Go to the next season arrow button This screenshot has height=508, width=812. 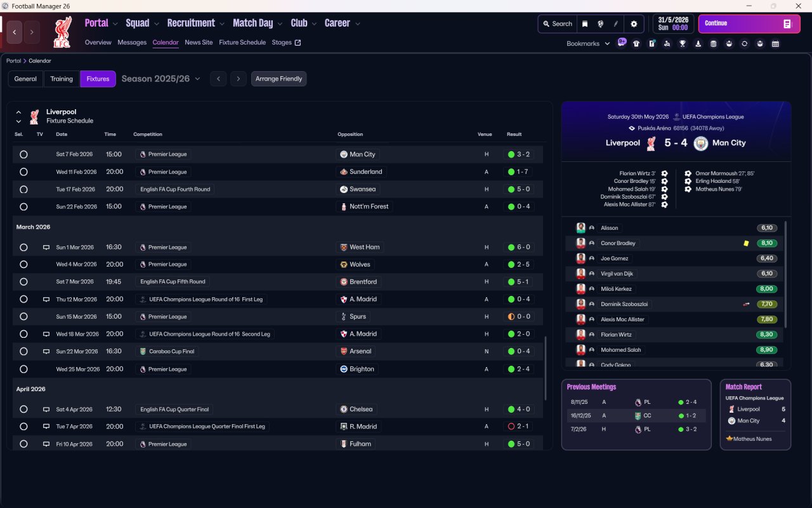(238, 79)
